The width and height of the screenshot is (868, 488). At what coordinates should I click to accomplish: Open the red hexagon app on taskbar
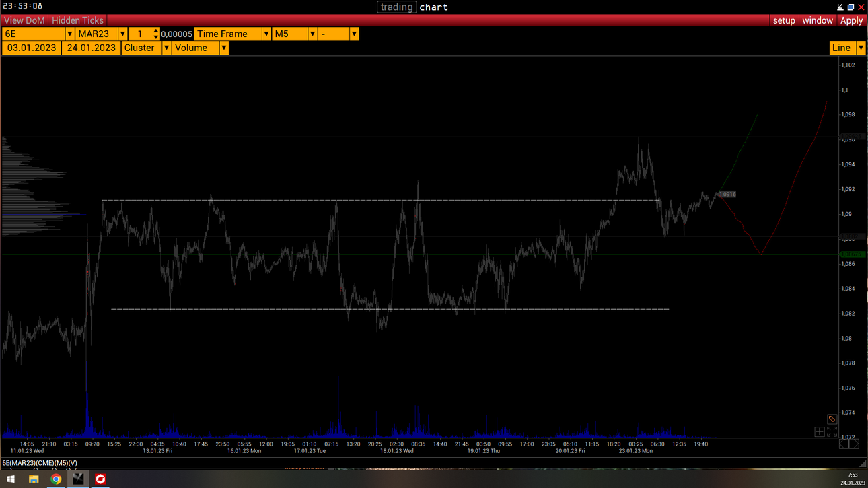tap(100, 479)
